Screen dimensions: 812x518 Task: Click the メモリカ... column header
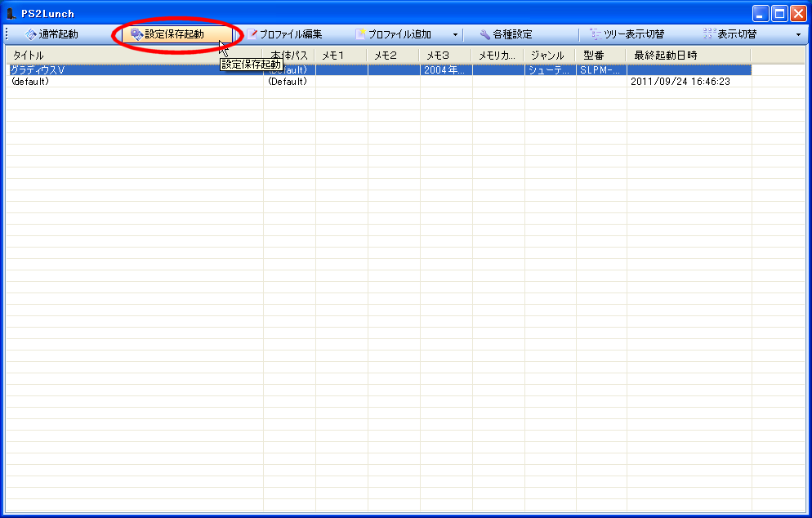coord(497,56)
